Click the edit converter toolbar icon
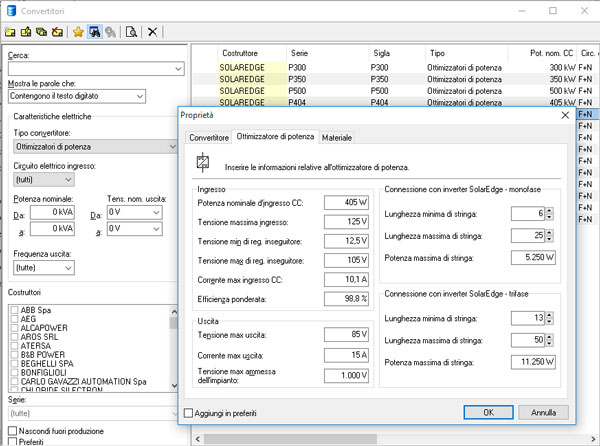Screen dimensions: 600x446 [x=26, y=32]
